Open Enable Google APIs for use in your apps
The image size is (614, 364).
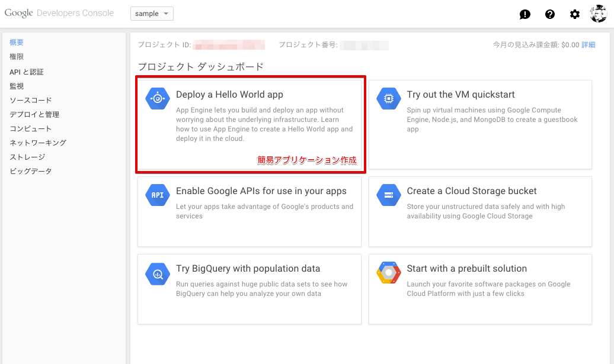click(261, 191)
